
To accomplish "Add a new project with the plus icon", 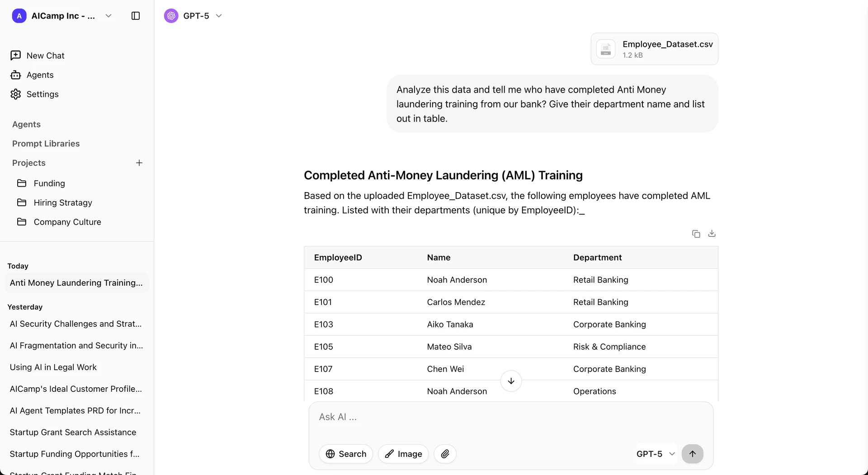I will click(x=139, y=163).
